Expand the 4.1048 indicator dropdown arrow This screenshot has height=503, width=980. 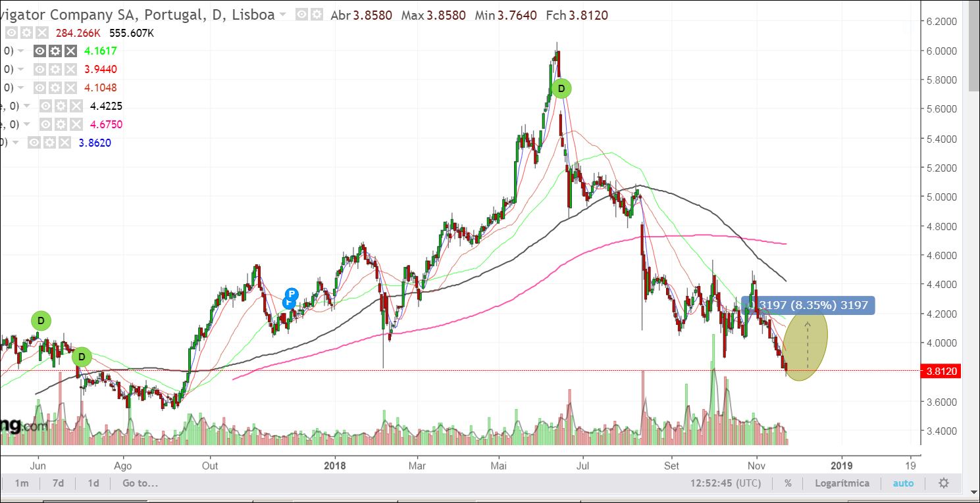pyautogui.click(x=21, y=87)
